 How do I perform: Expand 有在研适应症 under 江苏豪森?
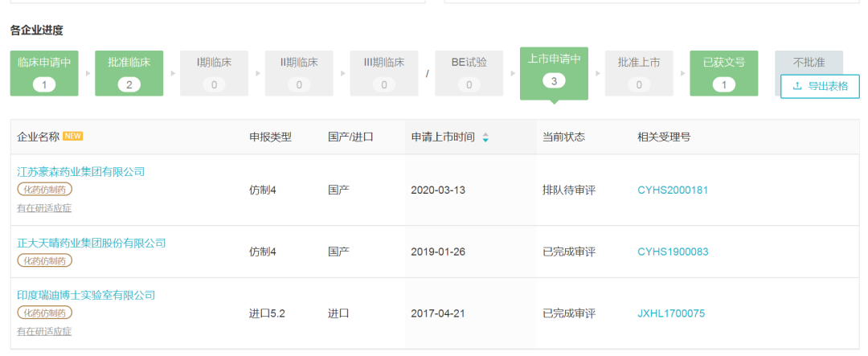[x=44, y=208]
